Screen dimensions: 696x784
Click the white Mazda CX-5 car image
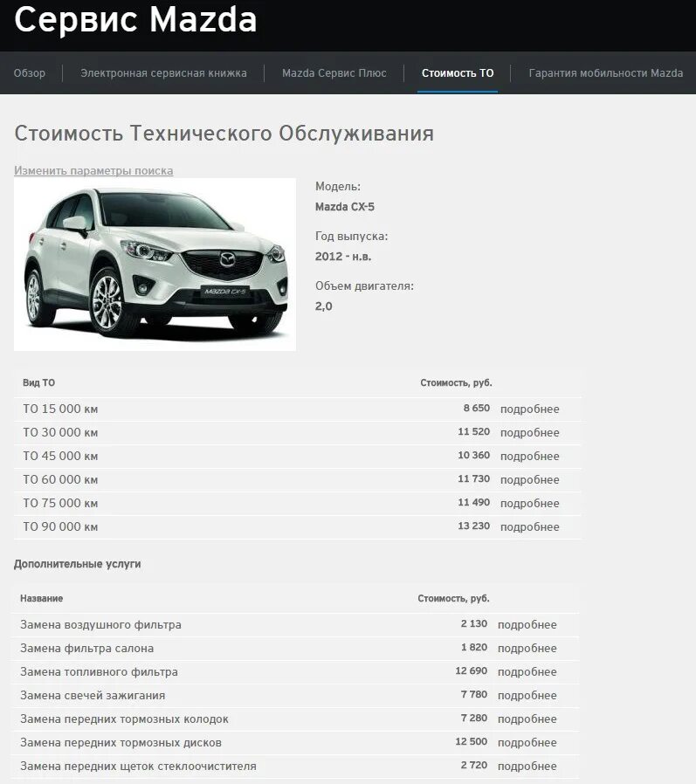155,265
